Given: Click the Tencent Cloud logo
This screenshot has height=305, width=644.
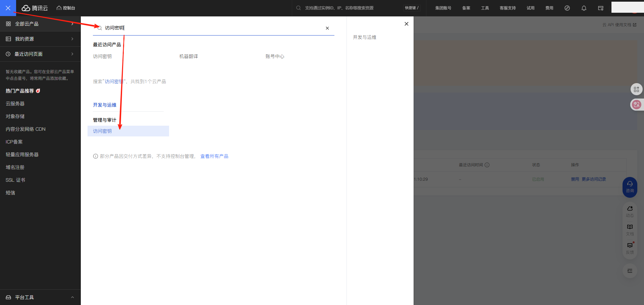Looking at the screenshot, I should pyautogui.click(x=35, y=8).
